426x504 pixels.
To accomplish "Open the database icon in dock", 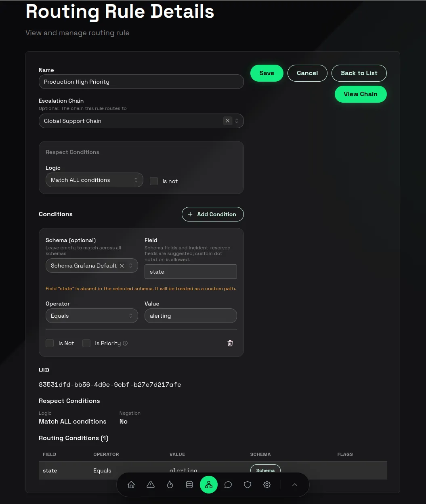I will pos(189,485).
